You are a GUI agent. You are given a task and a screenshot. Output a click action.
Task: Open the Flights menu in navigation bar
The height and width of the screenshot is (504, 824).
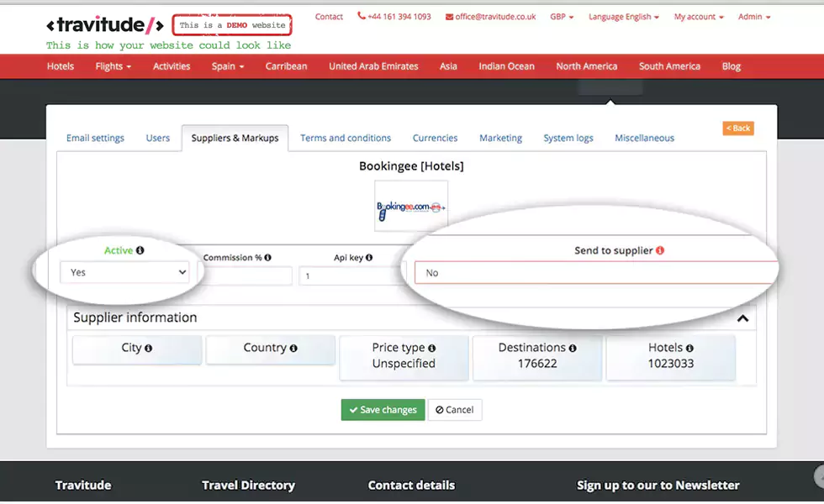pyautogui.click(x=114, y=66)
